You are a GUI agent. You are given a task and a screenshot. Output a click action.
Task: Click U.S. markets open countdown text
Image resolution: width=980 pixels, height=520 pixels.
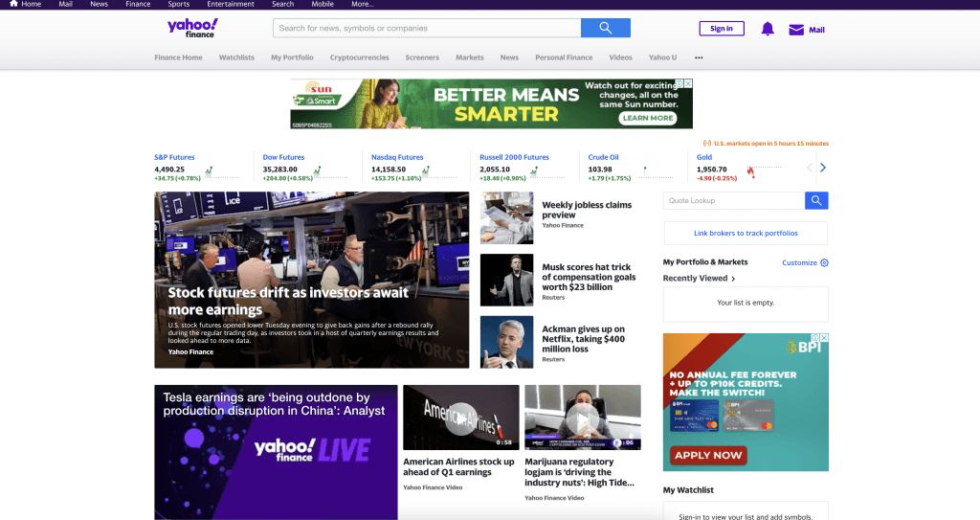click(x=771, y=144)
